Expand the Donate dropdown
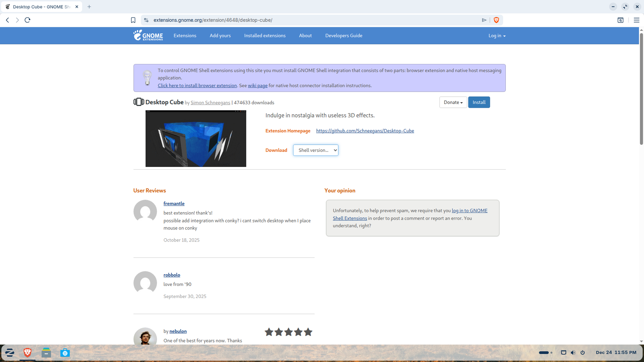This screenshot has width=644, height=362. click(453, 102)
